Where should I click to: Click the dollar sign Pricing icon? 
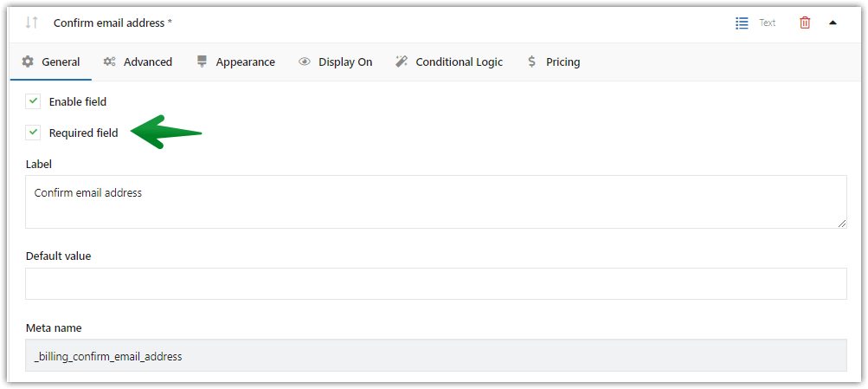coord(532,62)
